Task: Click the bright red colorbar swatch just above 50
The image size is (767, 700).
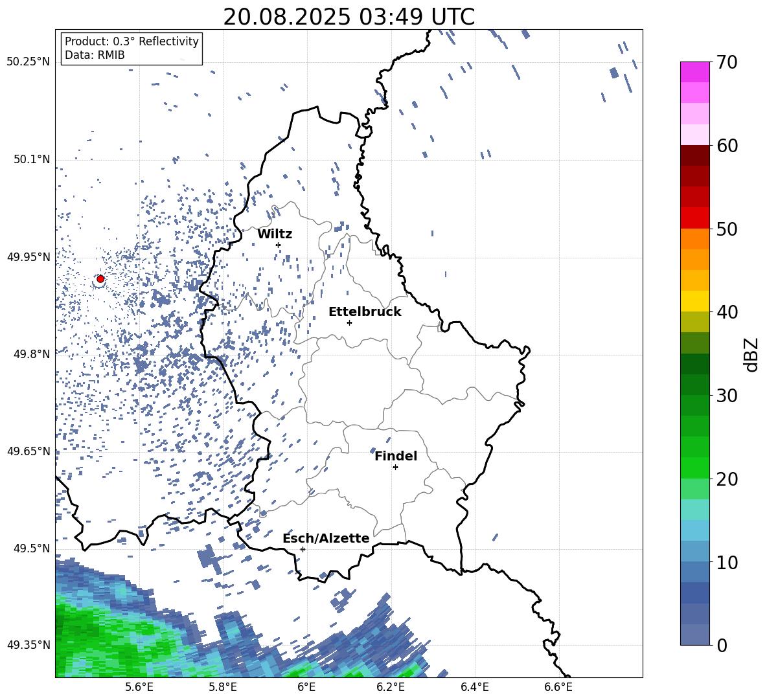Action: tap(694, 218)
